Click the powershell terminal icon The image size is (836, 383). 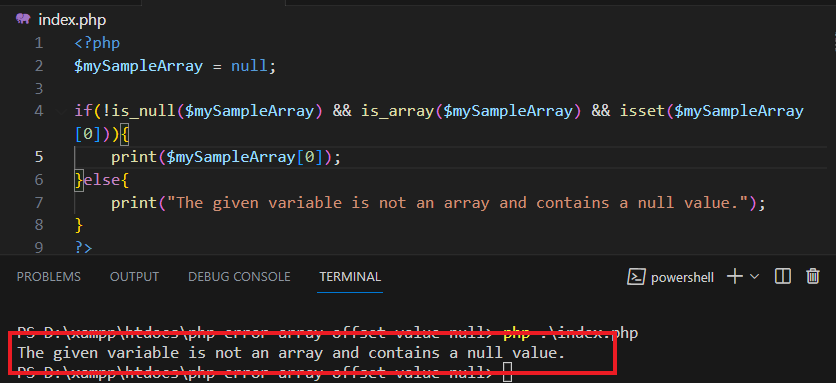[636, 277]
